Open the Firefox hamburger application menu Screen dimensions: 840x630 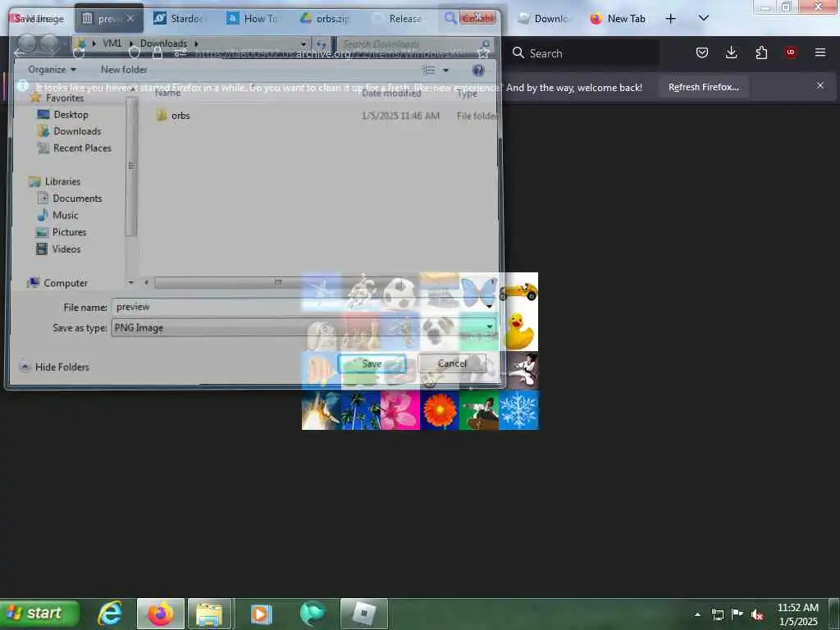tap(820, 52)
